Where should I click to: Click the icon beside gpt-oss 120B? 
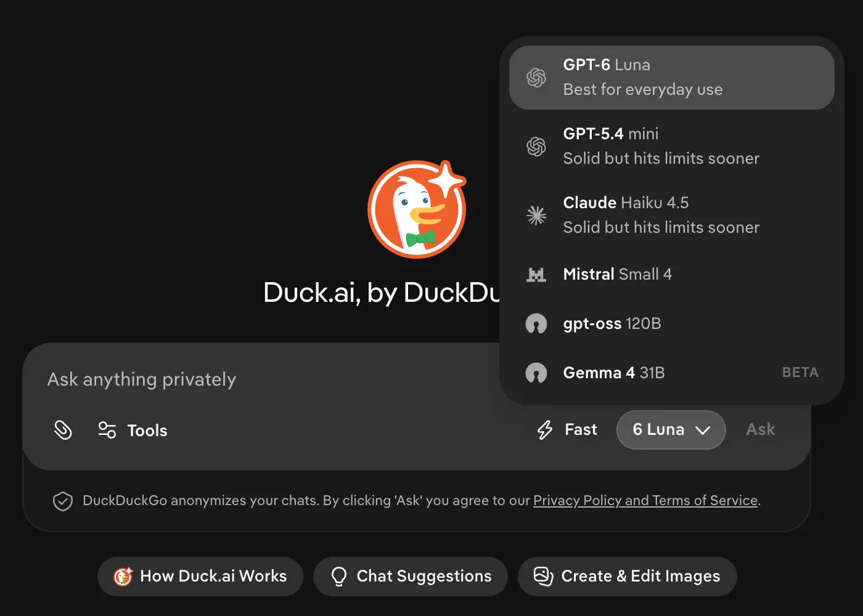536,324
